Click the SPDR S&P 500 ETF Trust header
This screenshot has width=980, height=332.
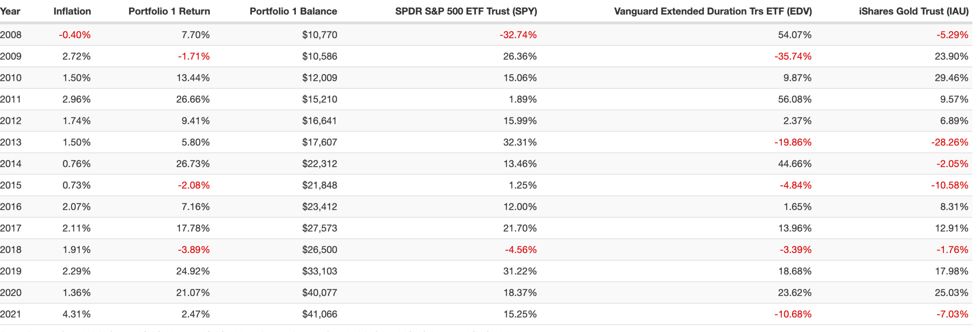466,11
